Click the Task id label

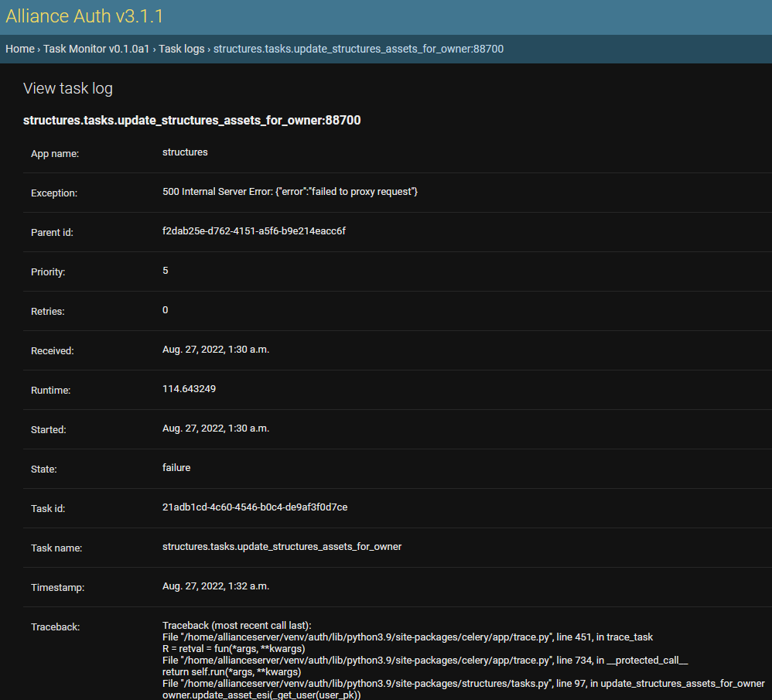click(x=48, y=508)
